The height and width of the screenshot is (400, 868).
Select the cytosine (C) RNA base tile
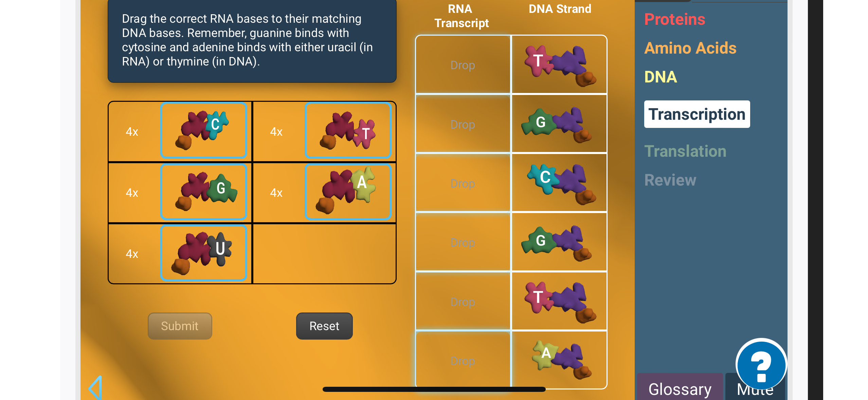[204, 131]
